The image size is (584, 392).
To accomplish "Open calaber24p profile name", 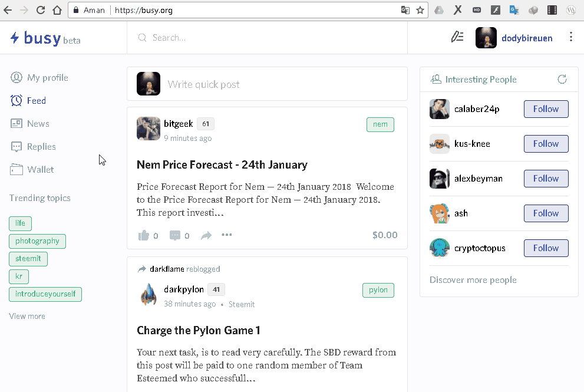I will click(477, 109).
